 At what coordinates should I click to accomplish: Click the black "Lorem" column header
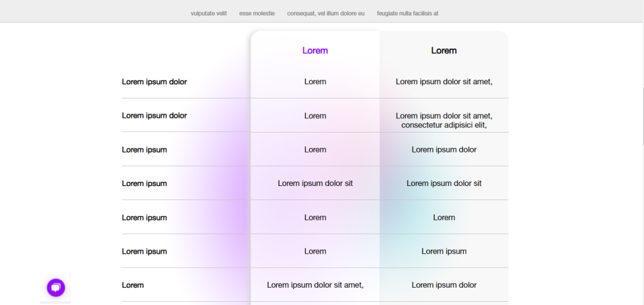(444, 51)
